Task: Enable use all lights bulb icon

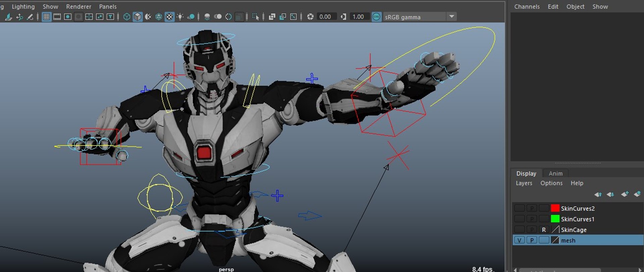Action: [x=180, y=17]
